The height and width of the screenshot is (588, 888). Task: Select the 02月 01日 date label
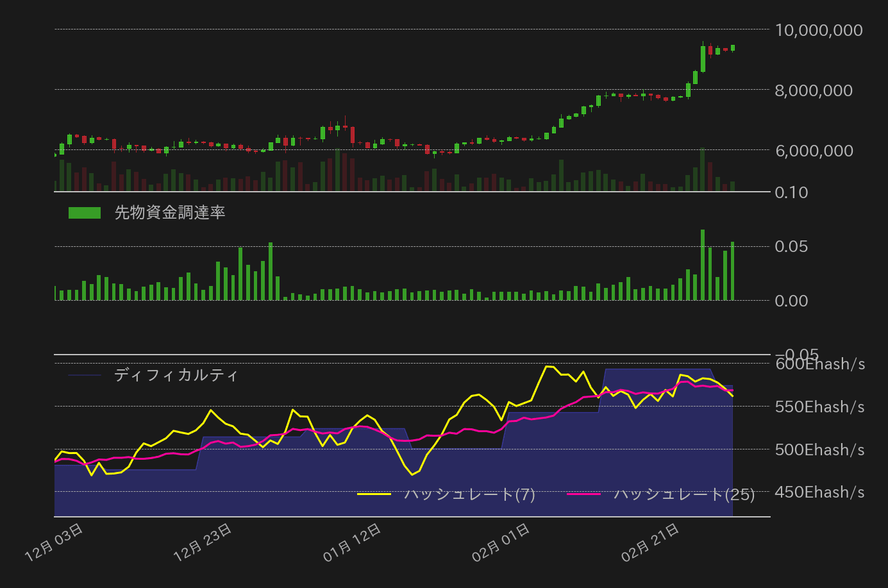click(501, 542)
